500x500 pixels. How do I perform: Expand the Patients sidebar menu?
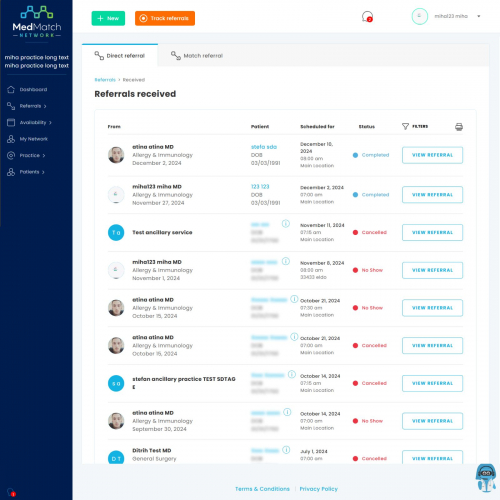point(32,172)
